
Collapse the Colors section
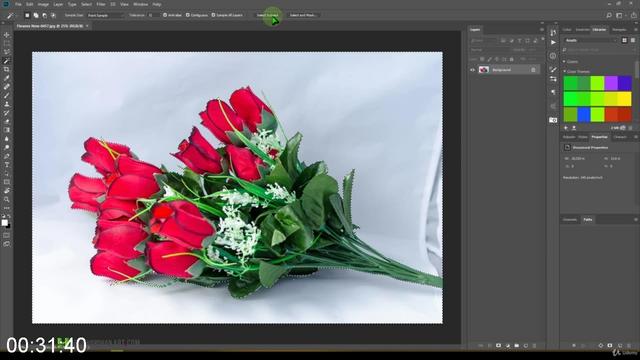(x=564, y=62)
